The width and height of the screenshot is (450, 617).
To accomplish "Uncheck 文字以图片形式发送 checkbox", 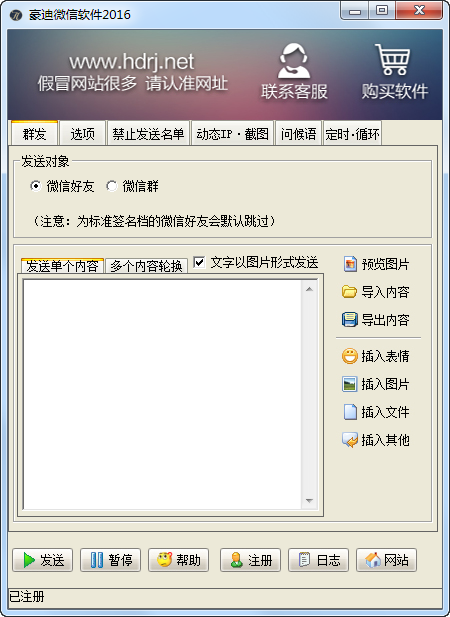I will tap(199, 262).
